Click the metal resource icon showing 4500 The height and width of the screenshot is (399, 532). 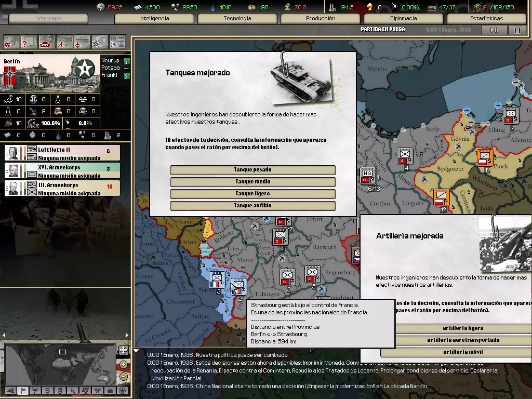pos(138,7)
